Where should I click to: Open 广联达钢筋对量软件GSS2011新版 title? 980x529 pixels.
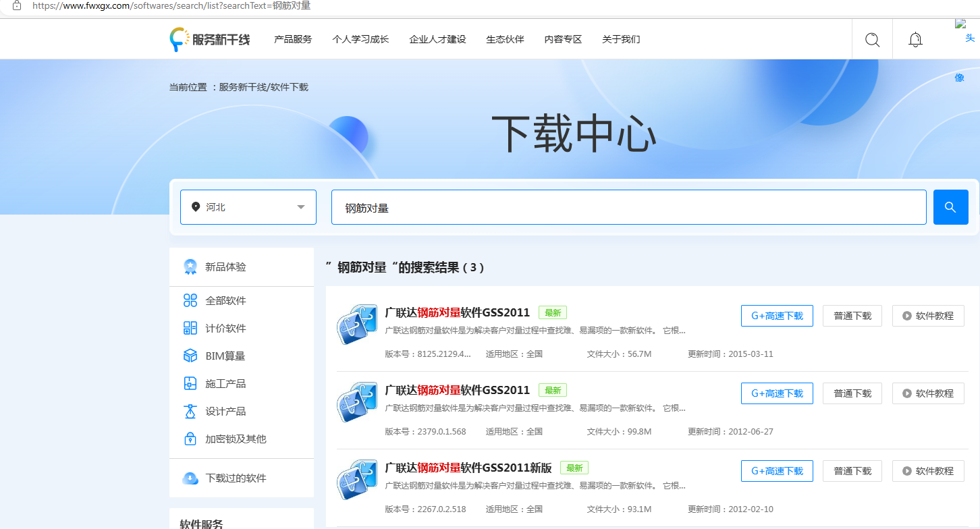pos(468,468)
